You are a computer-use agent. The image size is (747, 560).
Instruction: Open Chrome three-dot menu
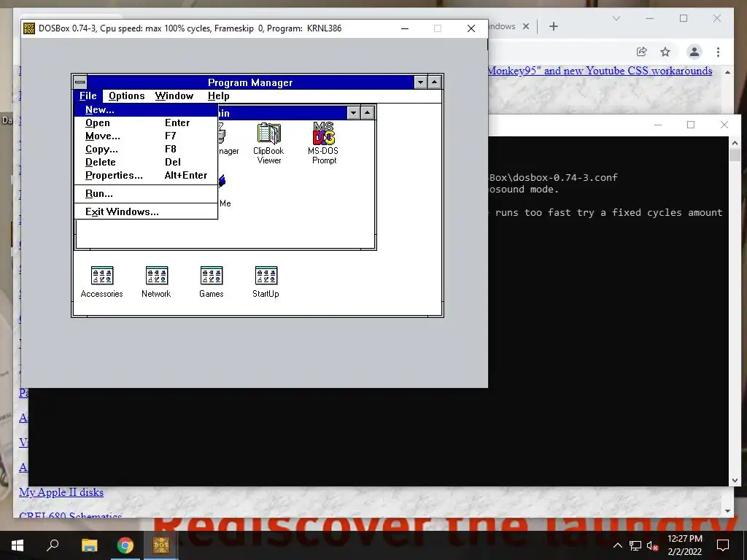pyautogui.click(x=718, y=52)
